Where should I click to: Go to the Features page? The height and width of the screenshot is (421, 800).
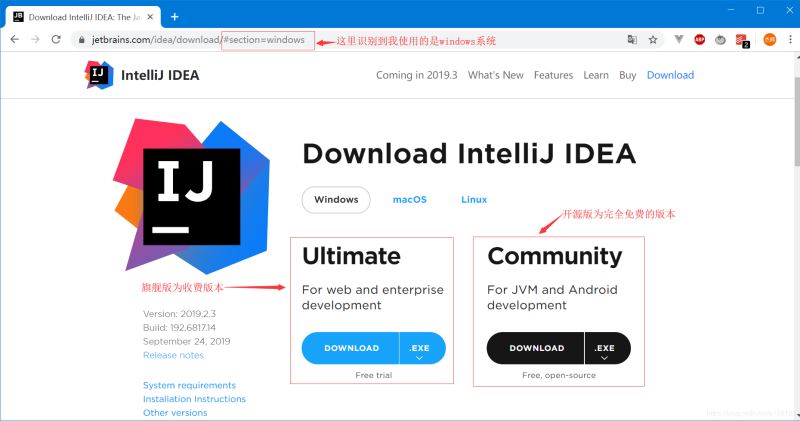coord(553,75)
